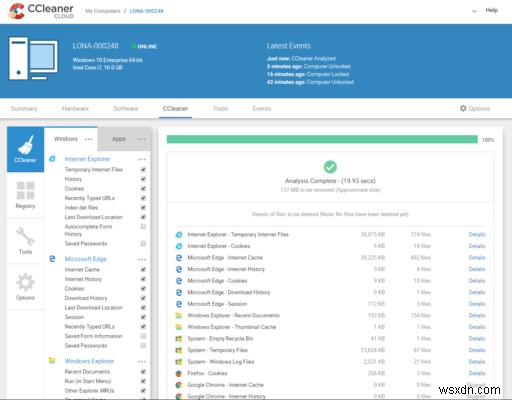Click the LONA-000248 computer illustration
This screenshot has height=400, width=512.
click(x=33, y=58)
